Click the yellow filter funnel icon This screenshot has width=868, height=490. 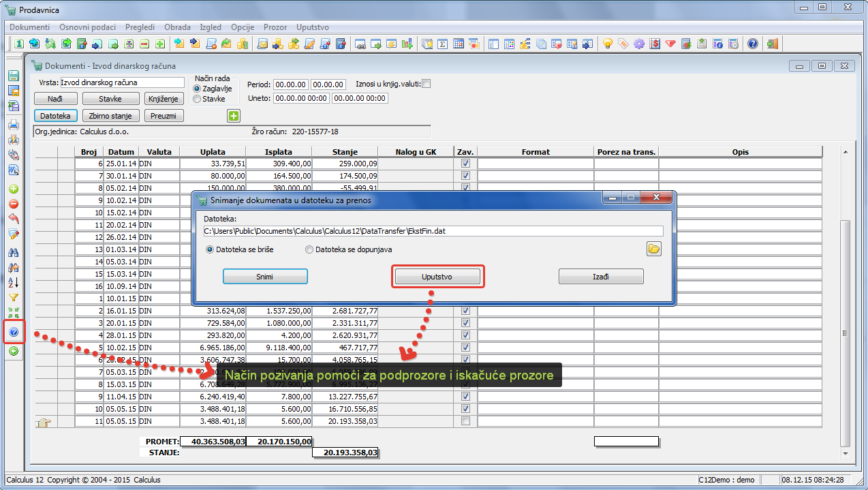coord(13,297)
